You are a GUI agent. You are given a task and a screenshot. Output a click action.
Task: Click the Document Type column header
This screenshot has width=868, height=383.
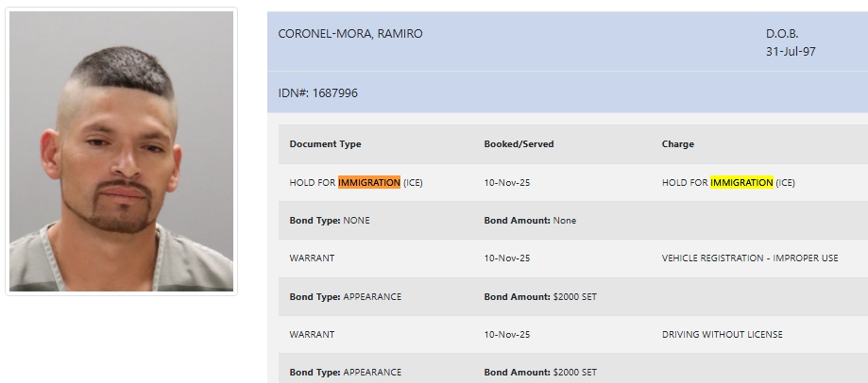pos(325,144)
